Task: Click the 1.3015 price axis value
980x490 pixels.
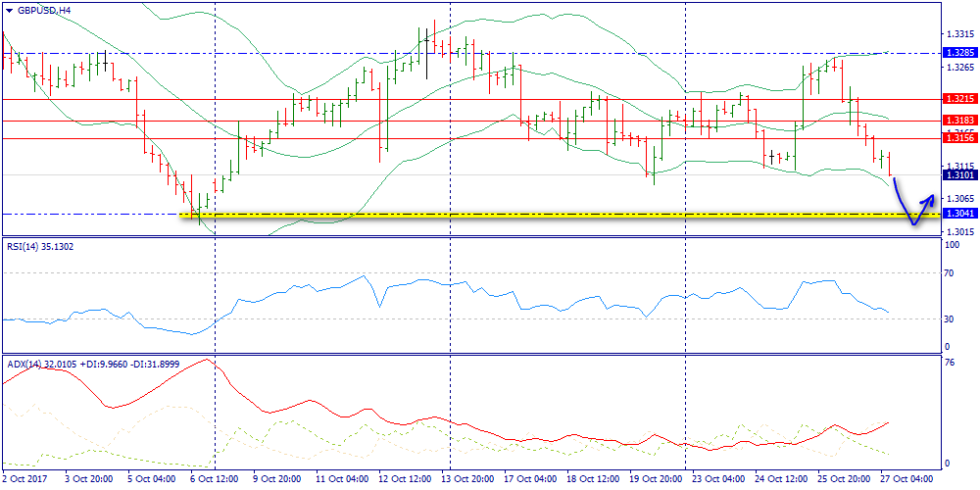Action: [x=958, y=232]
